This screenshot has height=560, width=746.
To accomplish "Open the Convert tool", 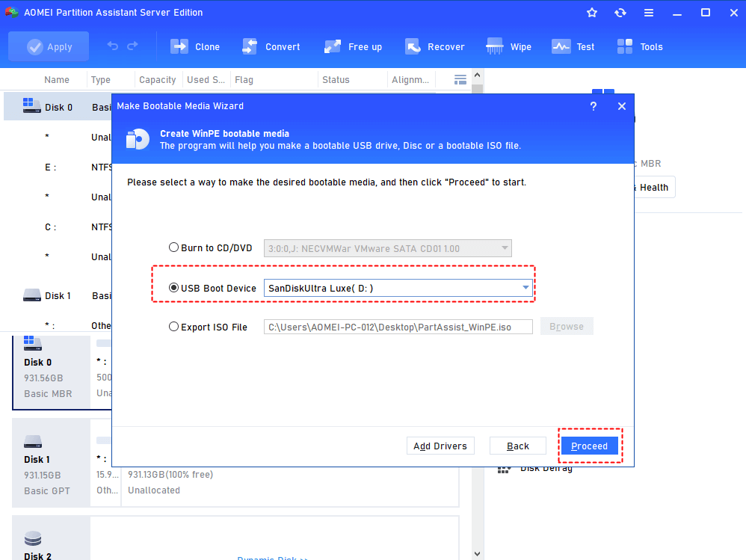I will 271,46.
